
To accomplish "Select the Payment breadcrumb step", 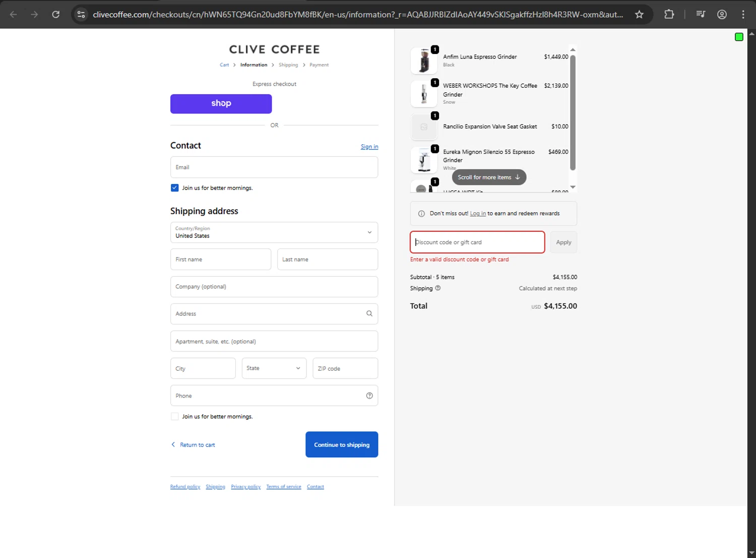I will pyautogui.click(x=319, y=65).
